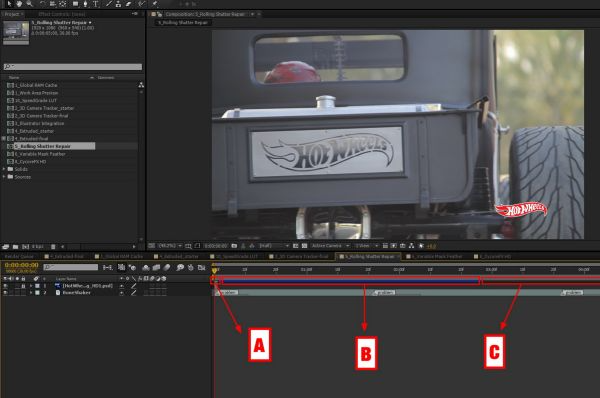Image resolution: width=600 pixels, height=398 pixels.
Task: Switch to the Render Queue tab
Action: click(19, 256)
